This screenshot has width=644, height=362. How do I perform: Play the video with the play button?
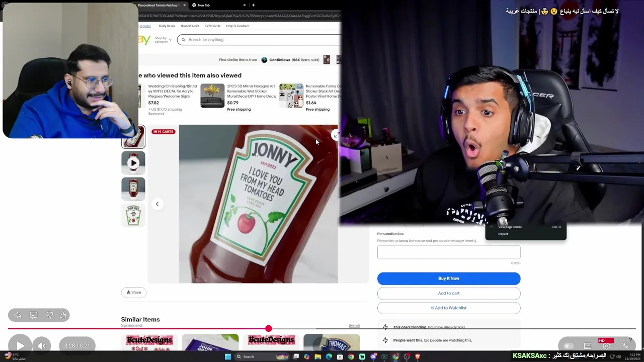[20, 345]
